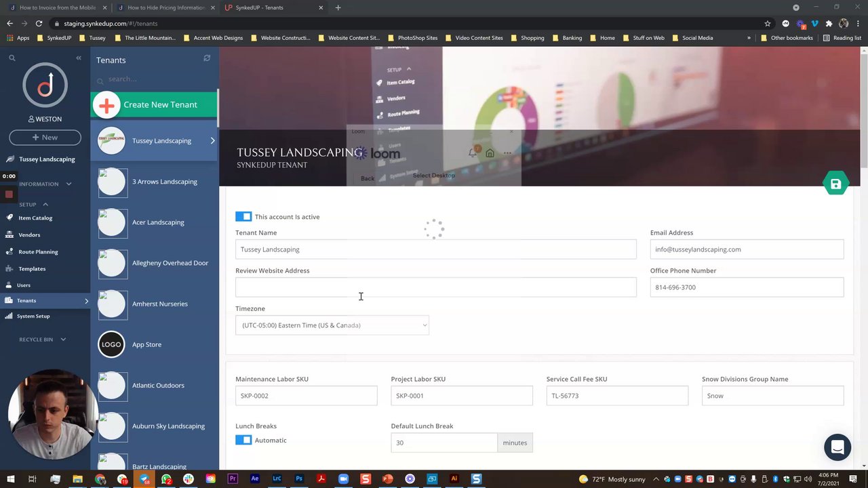
Task: Expand the Tenants sidebar chevron
Action: tap(86, 300)
